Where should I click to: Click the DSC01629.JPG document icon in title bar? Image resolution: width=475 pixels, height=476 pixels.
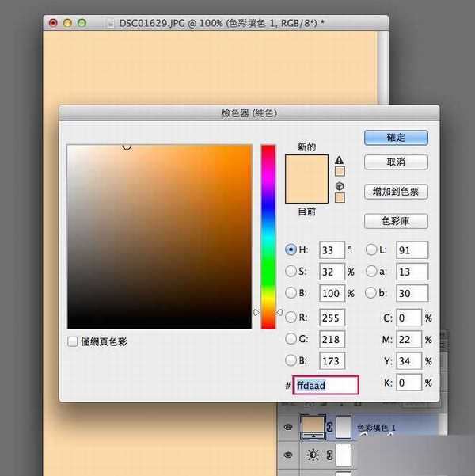click(x=112, y=24)
